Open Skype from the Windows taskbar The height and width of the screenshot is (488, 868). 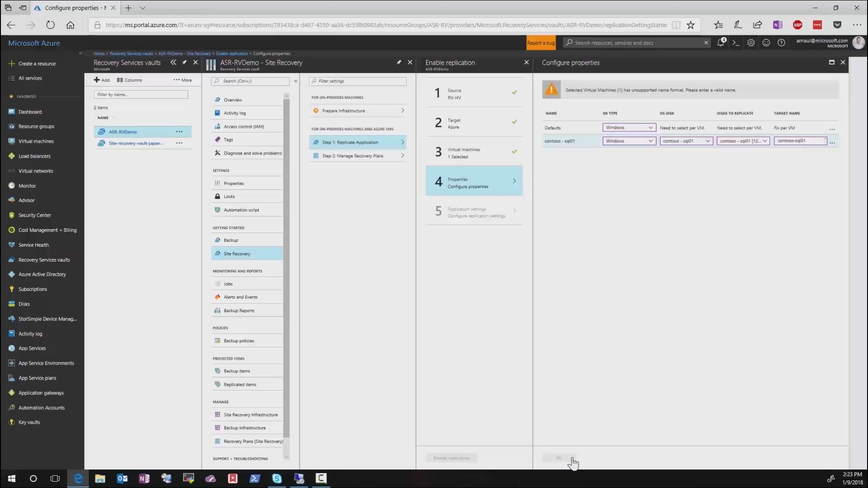pyautogui.click(x=277, y=479)
